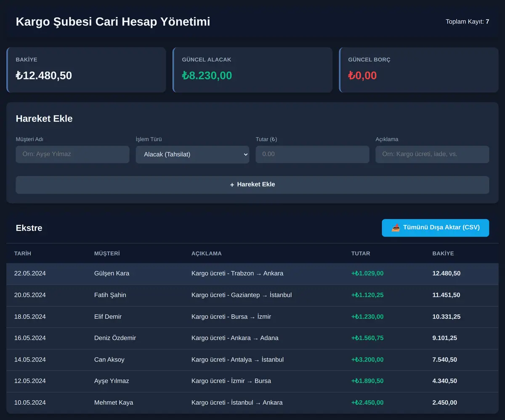This screenshot has height=420, width=505.
Task: Select the Fatih Şahin customer cell
Action: click(x=110, y=295)
